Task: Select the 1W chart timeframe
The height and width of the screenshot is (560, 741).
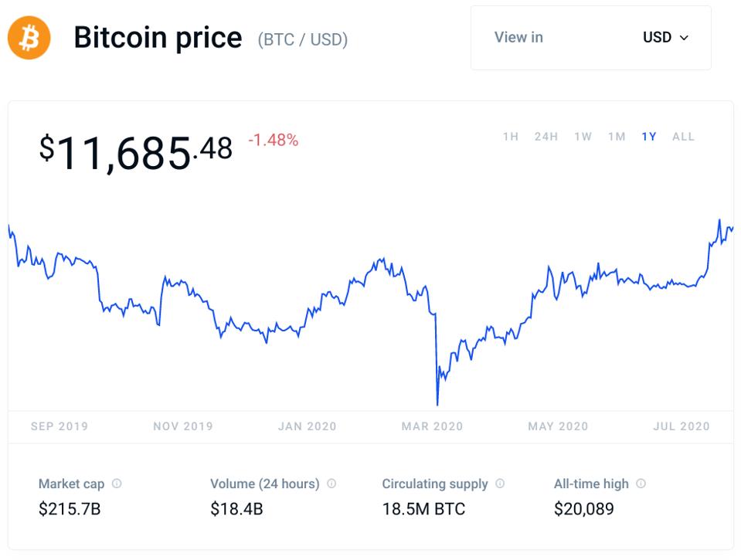Action: coord(583,137)
